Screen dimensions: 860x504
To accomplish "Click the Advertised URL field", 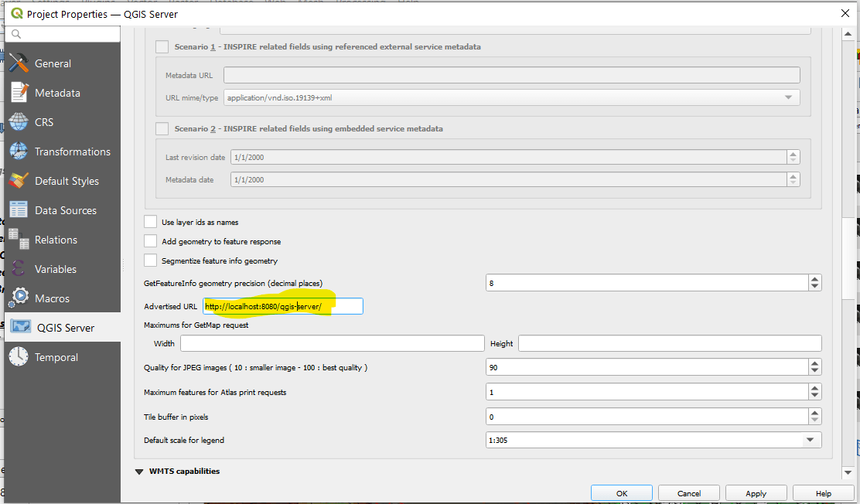I will click(x=283, y=306).
